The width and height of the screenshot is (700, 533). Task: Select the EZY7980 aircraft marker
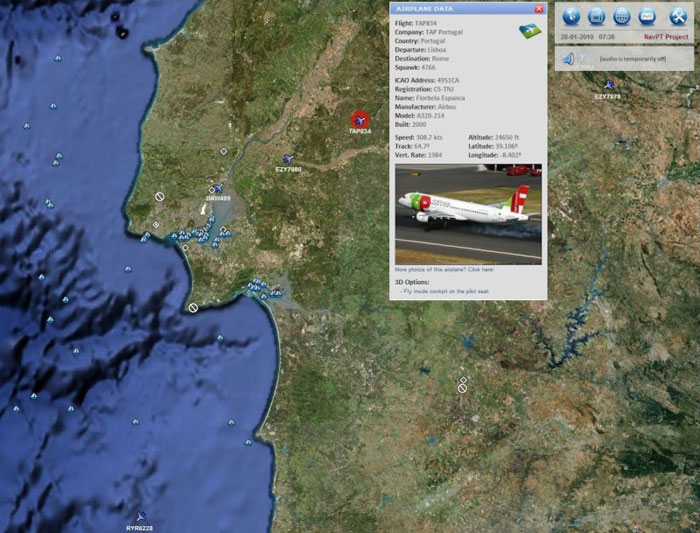pyautogui.click(x=288, y=159)
